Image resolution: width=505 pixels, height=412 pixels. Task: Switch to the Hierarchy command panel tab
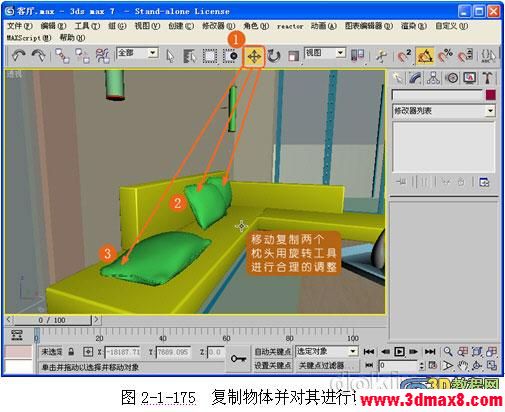point(433,78)
